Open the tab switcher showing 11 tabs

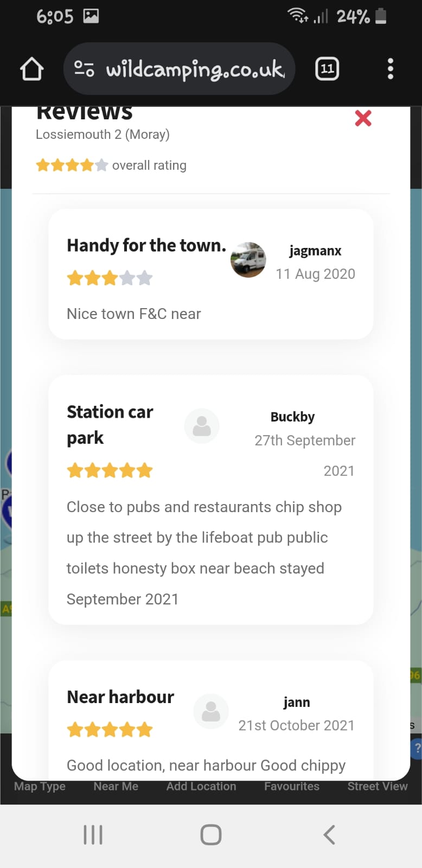[x=327, y=69]
